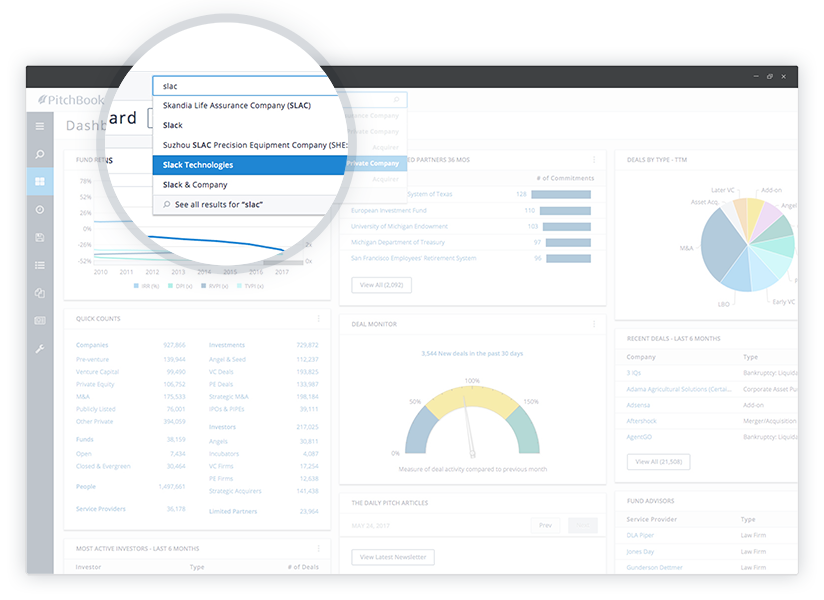The height and width of the screenshot is (600, 824).
Task: Click the copy documents sidebar icon
Action: tap(40, 293)
